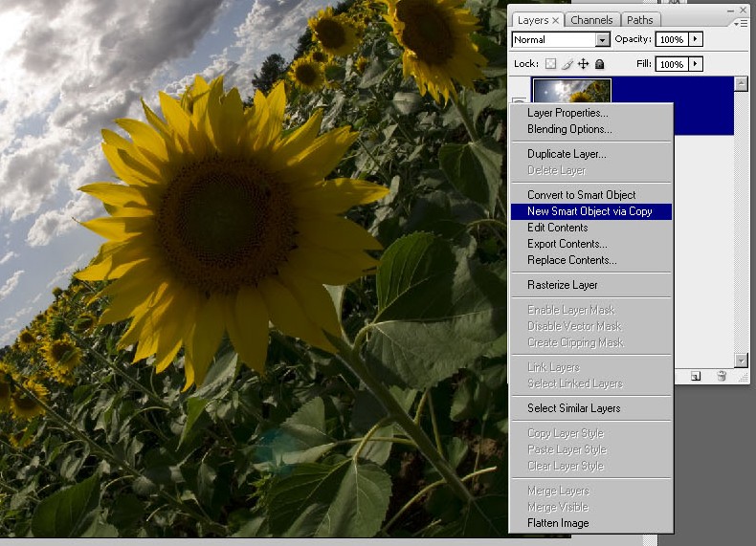Toggle lock image pixels brush icon
This screenshot has height=546, width=756.
pyautogui.click(x=567, y=64)
